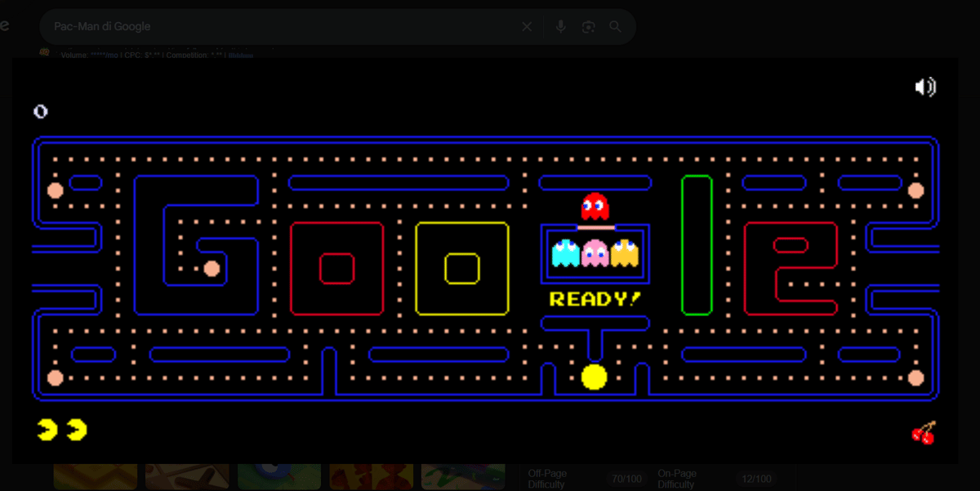This screenshot has width=980, height=491.
Task: Open Google Lens with the camera icon
Action: (x=588, y=26)
